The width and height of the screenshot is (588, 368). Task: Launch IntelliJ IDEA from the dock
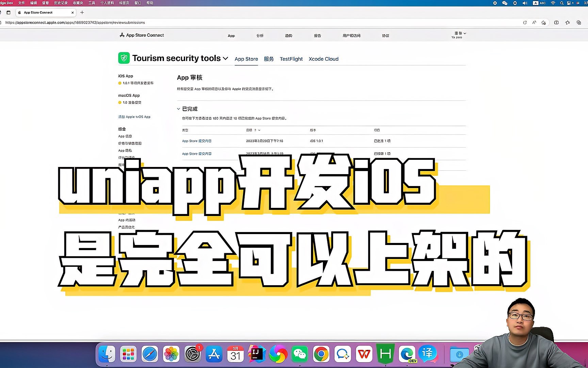[x=257, y=354]
